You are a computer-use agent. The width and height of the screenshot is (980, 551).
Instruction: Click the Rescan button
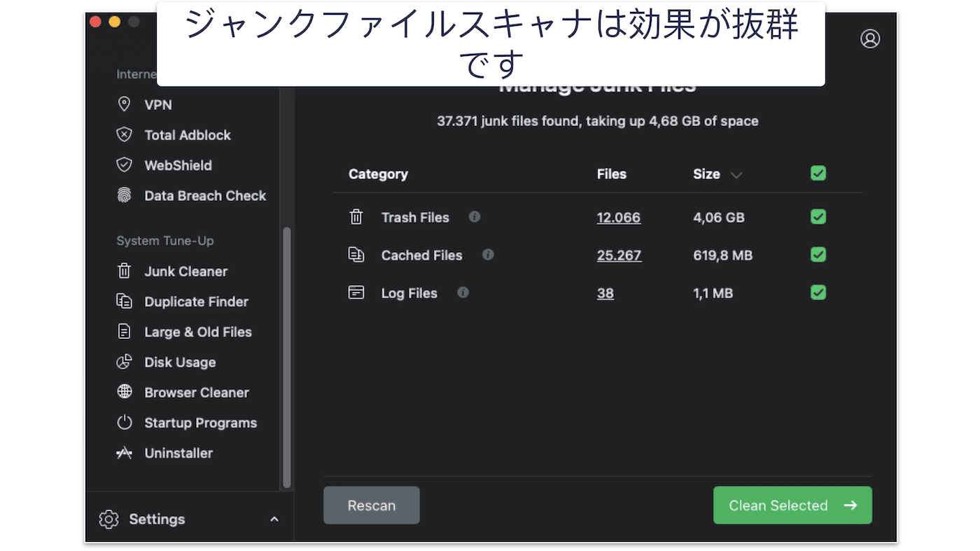pos(372,505)
